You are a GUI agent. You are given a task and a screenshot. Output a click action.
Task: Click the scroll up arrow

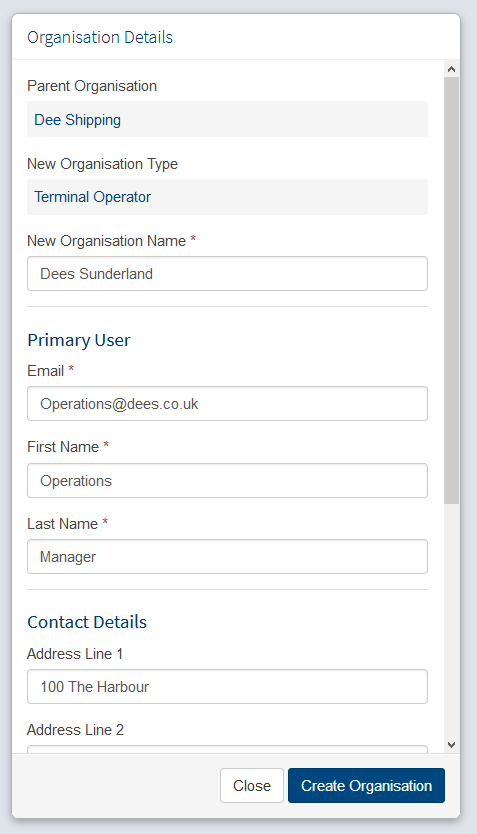[451, 69]
